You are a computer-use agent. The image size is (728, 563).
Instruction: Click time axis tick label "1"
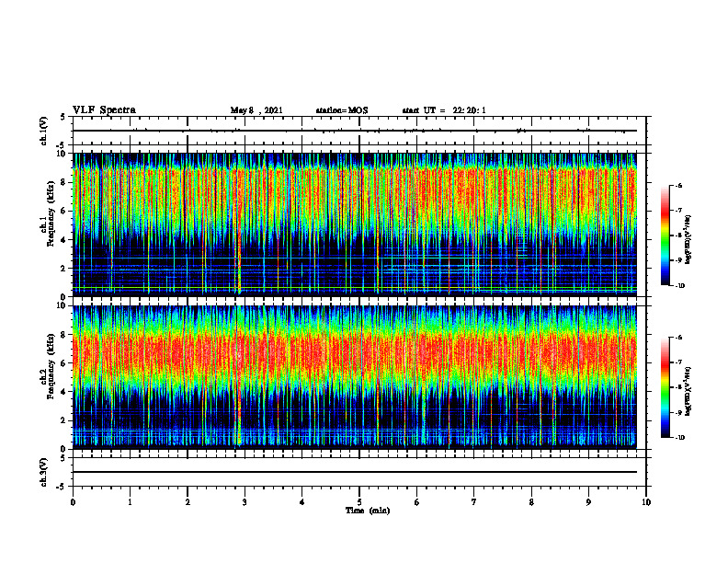pos(130,502)
